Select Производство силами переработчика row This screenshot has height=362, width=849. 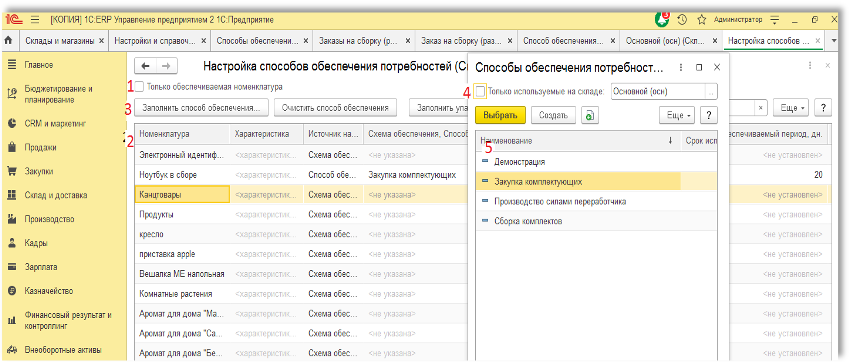tap(596, 201)
